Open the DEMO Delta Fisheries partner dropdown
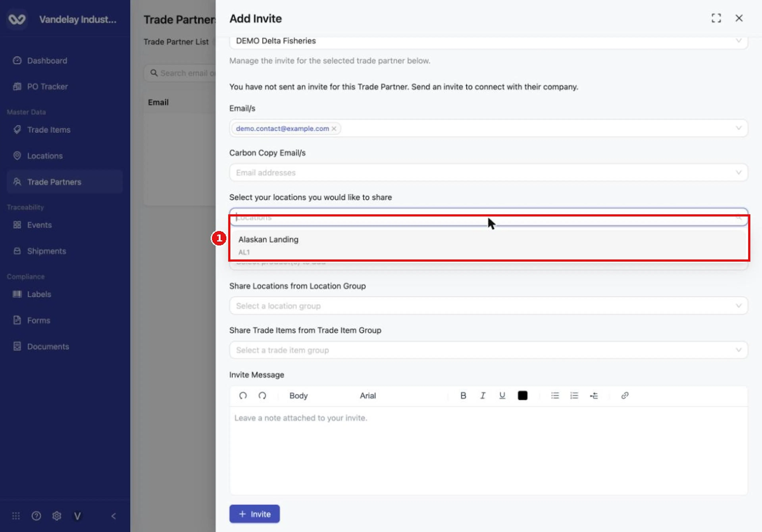This screenshot has height=532, width=762. click(x=488, y=41)
